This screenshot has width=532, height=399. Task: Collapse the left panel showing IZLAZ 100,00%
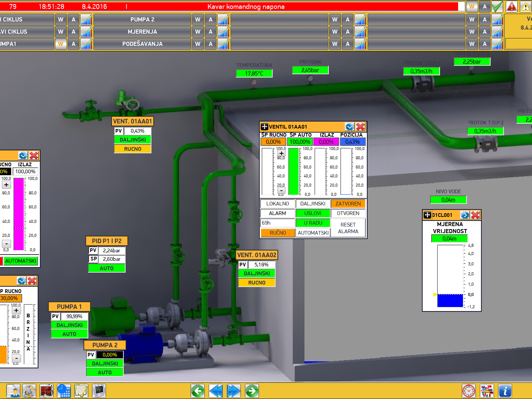23,156
